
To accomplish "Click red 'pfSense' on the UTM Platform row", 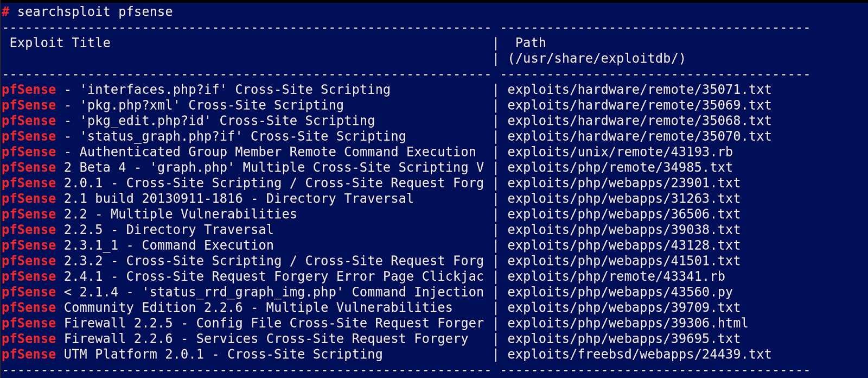I will click(x=29, y=355).
